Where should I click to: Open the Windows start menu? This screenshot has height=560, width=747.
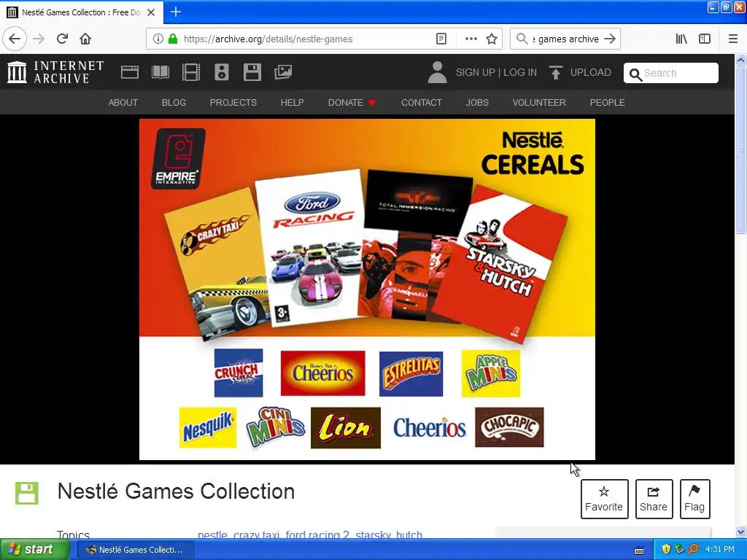pyautogui.click(x=35, y=550)
